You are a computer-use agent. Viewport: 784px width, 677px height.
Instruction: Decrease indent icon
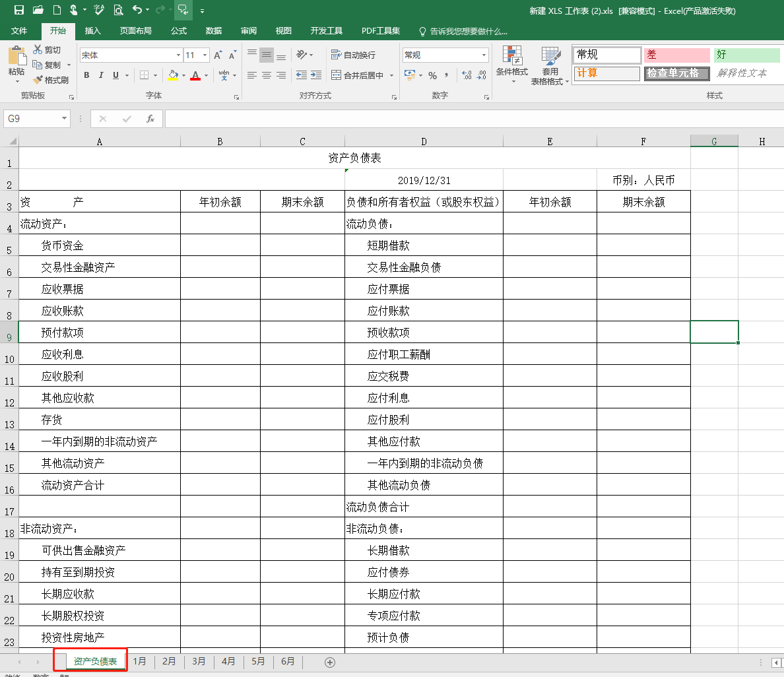302,75
